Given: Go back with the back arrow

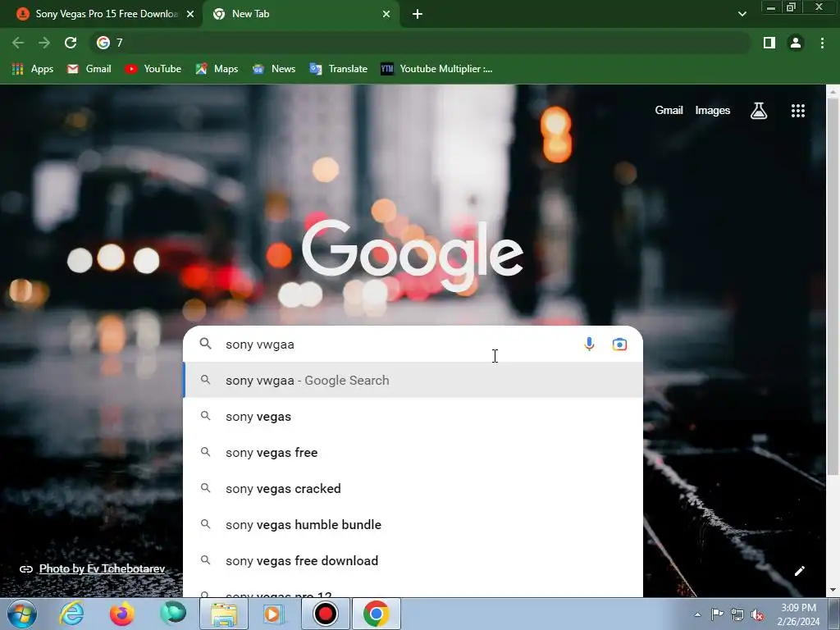Looking at the screenshot, I should pyautogui.click(x=18, y=43).
